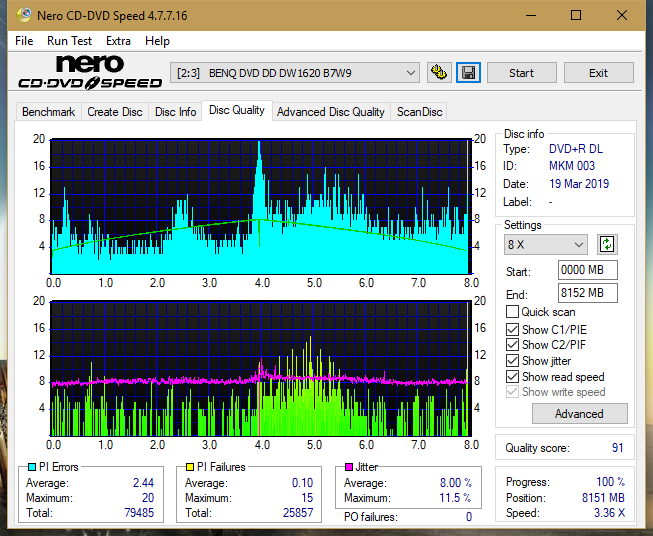Open the Extra menu
The width and height of the screenshot is (653, 536).
[x=118, y=41]
